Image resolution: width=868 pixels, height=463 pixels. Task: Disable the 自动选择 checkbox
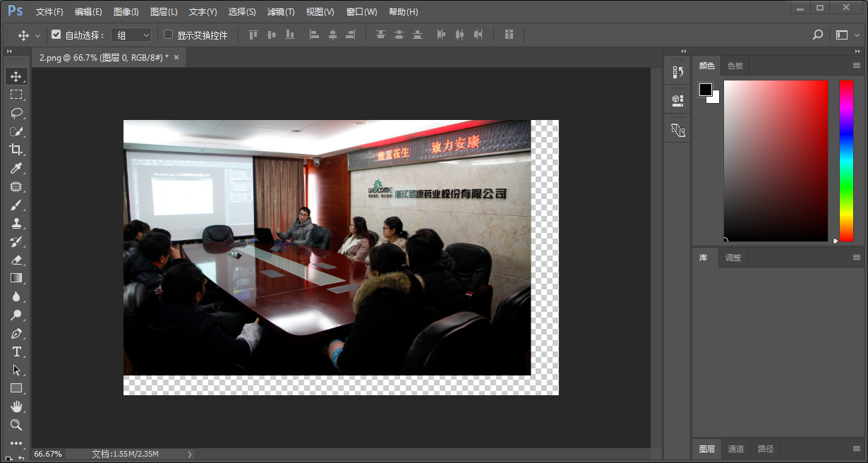[x=56, y=35]
